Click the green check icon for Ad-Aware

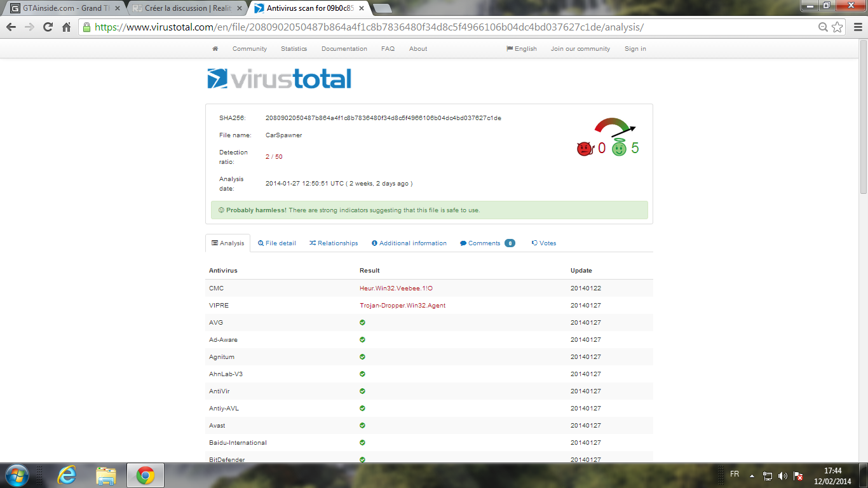362,340
